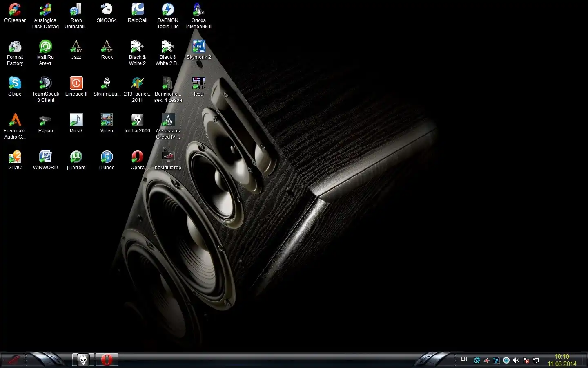Open the CCleaner desktop shortcut
Screen dimensions: 588x368
click(15, 10)
